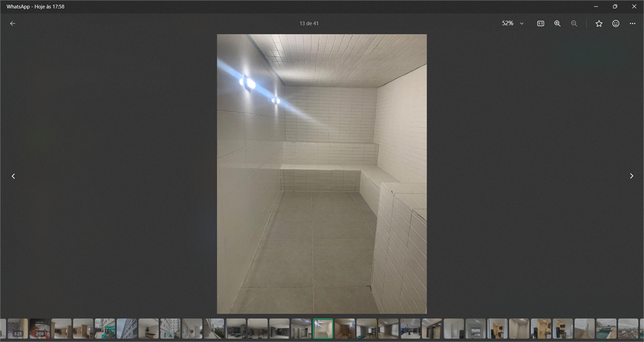
Task: Click the zoom out magnifier icon
Action: 574,23
